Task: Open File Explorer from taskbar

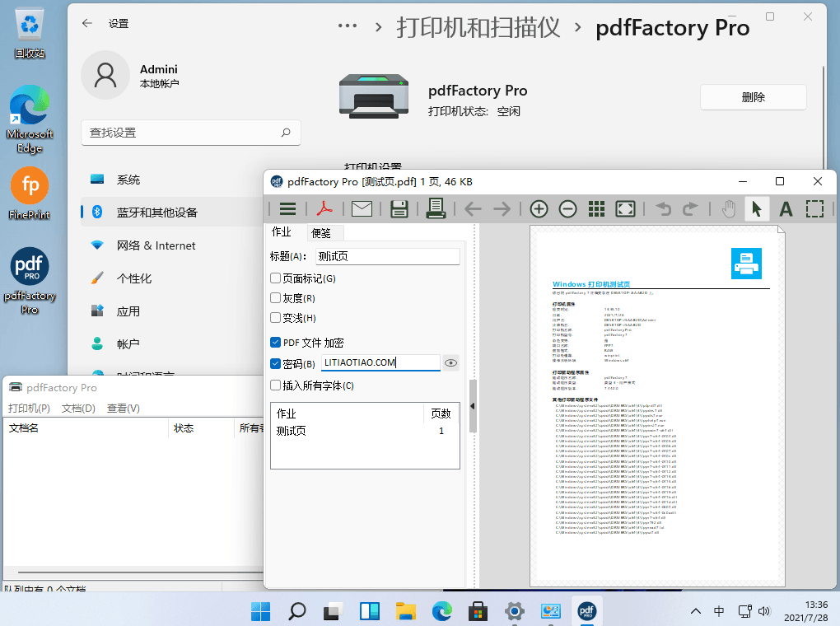Action: (x=405, y=611)
